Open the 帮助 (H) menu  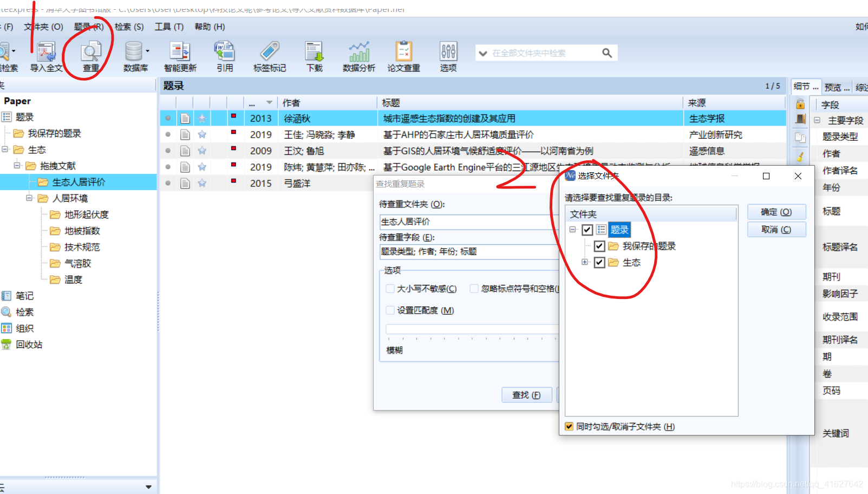210,27
